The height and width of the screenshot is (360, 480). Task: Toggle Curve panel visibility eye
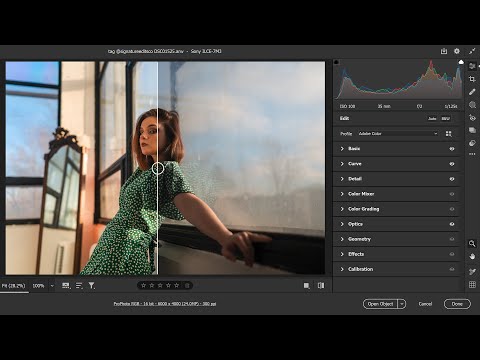[452, 164]
